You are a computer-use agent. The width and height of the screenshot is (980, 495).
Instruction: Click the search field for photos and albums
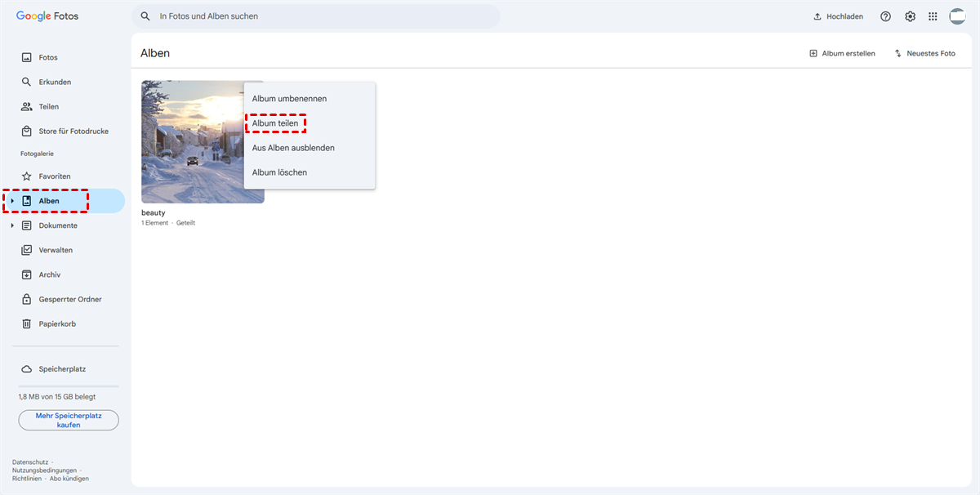tap(315, 16)
